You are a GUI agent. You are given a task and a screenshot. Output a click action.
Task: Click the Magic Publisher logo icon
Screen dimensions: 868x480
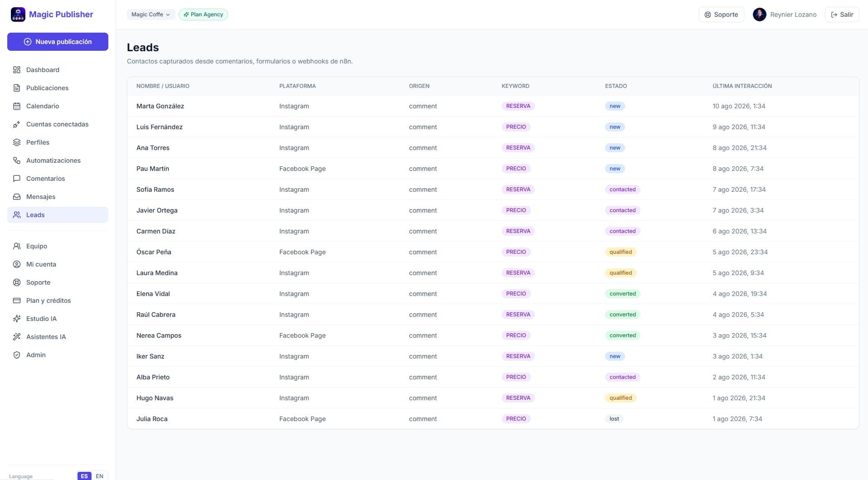point(18,15)
